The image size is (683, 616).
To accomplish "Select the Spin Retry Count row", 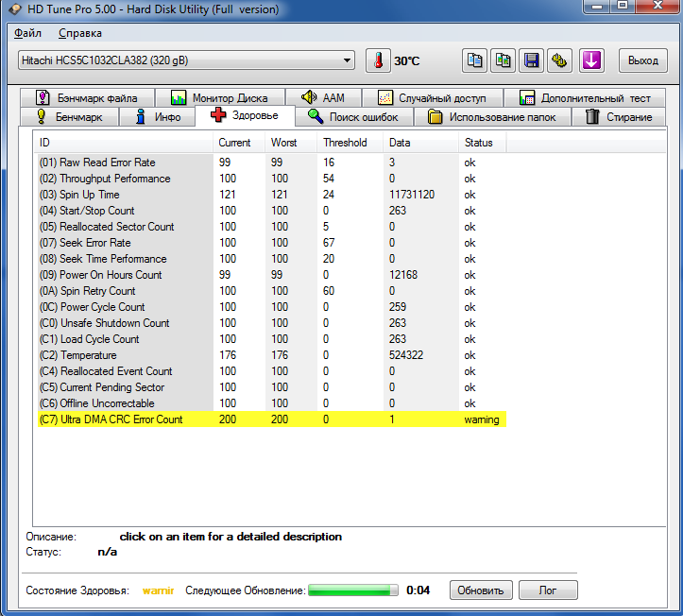I will tap(272, 291).
